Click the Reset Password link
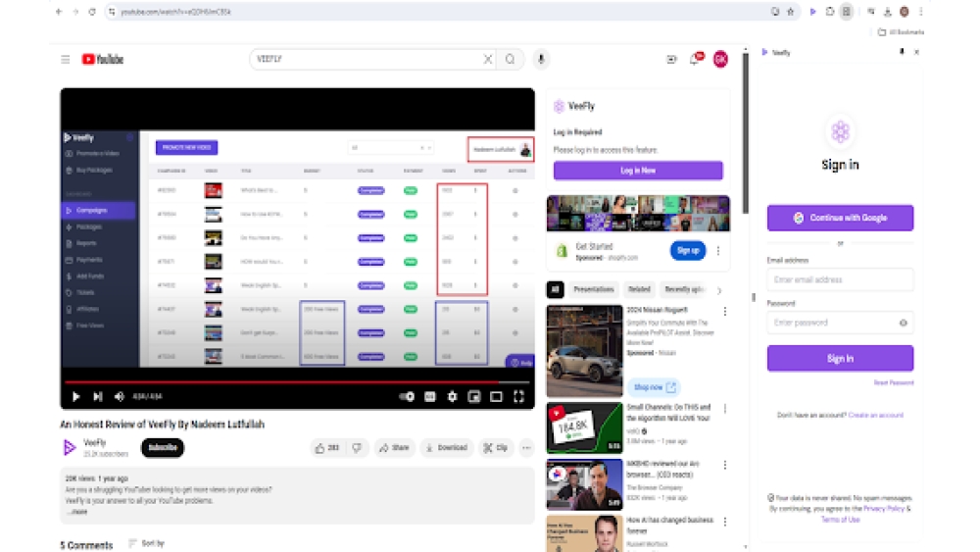 [894, 382]
